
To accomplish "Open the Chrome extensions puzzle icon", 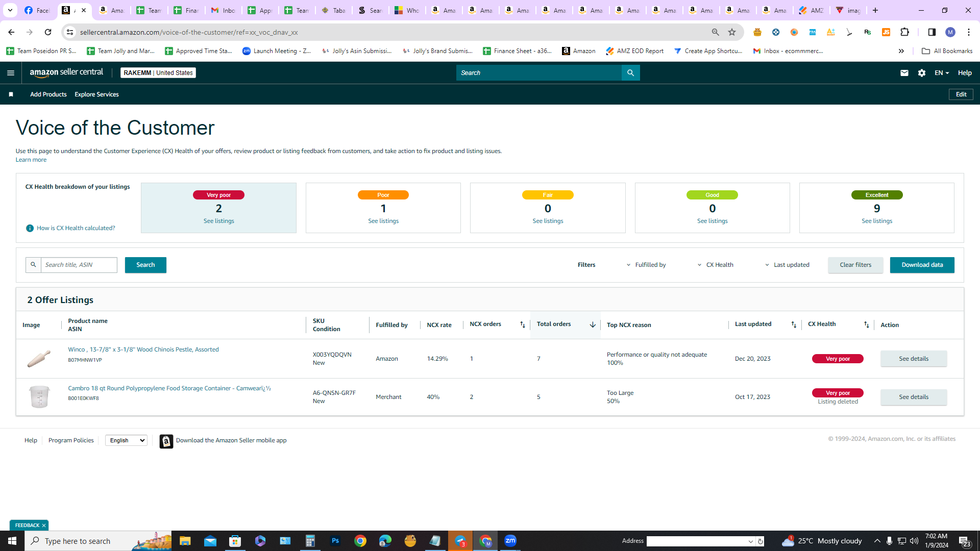I will (904, 32).
